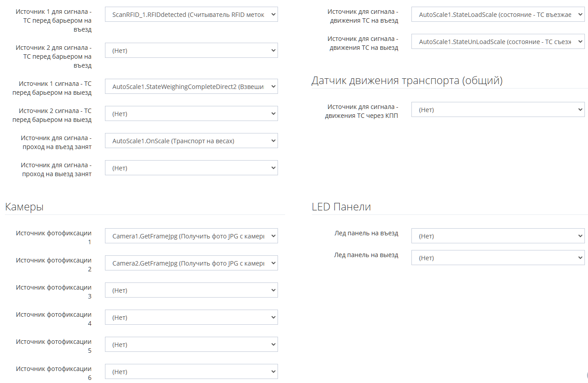The width and height of the screenshot is (588, 383).
Task: Open the ScanRFID_1.RFIDdetected source dropdown
Action: [x=191, y=15]
